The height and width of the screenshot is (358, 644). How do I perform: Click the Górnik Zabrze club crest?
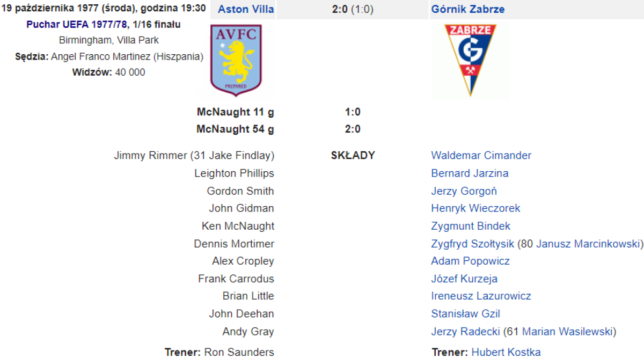pyautogui.click(x=470, y=60)
